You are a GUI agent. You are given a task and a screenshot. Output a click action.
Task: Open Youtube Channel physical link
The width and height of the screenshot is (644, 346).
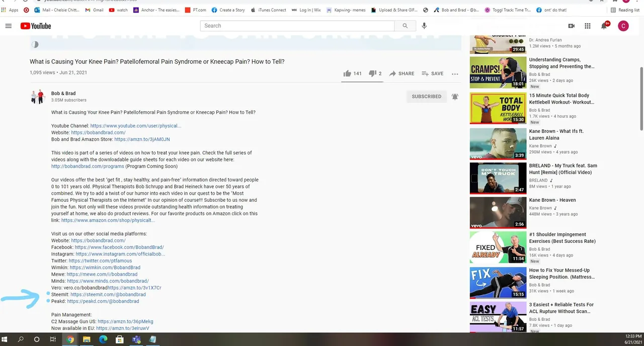(136, 126)
